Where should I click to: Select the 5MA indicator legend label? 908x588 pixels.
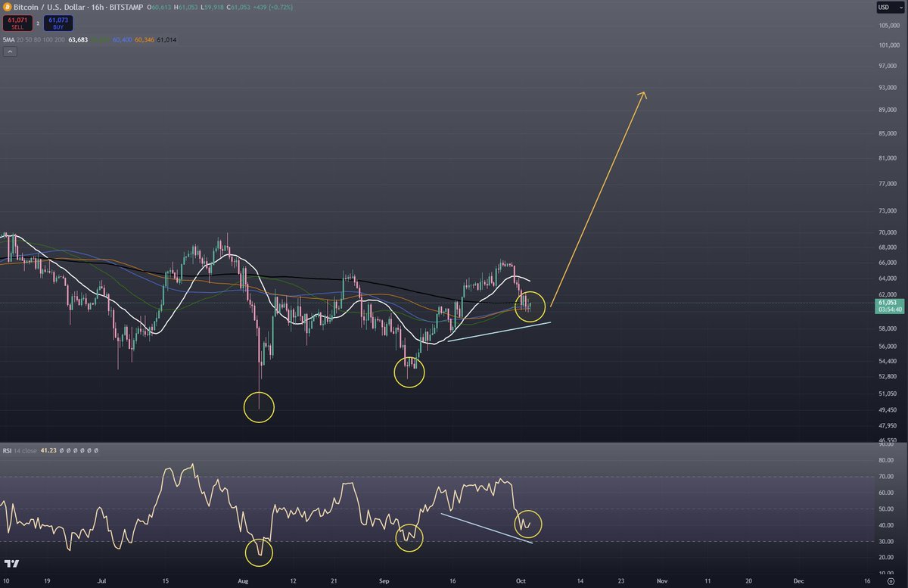(x=8, y=39)
